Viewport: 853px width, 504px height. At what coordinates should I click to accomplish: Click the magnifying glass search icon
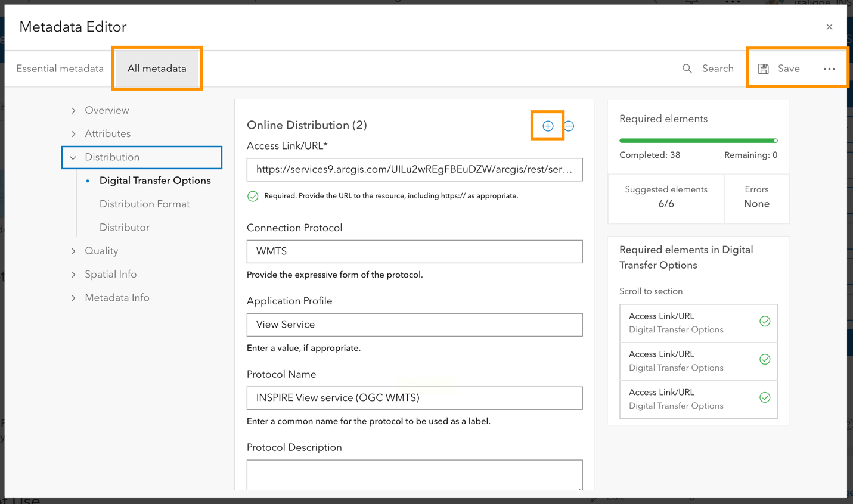(687, 69)
